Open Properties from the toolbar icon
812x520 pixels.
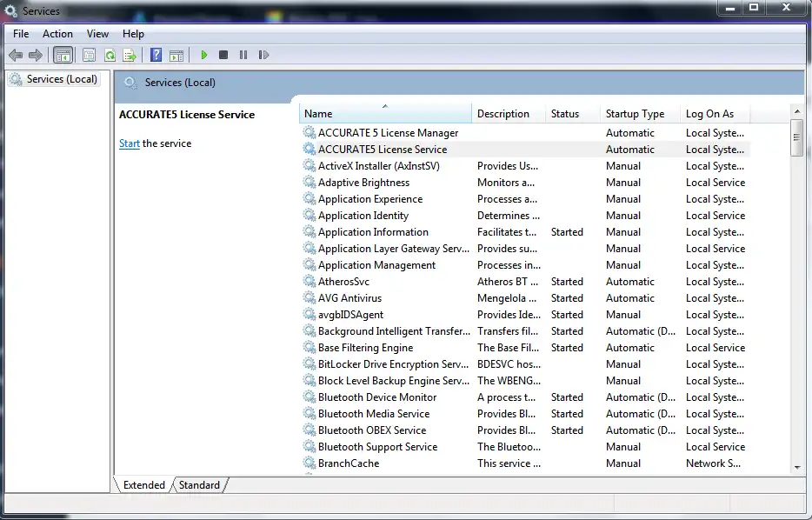point(89,55)
